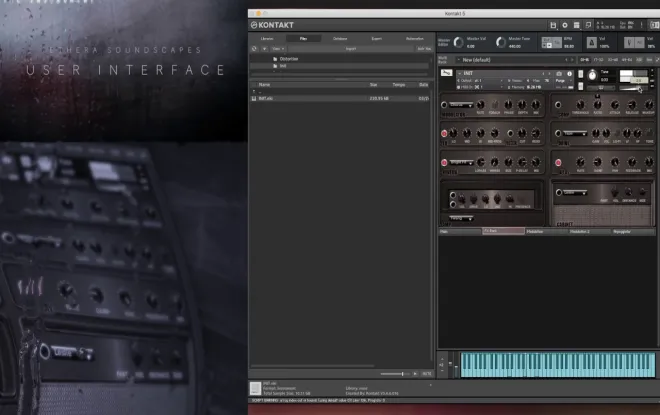
Task: Select rack page 01-16
Action: pyautogui.click(x=585, y=60)
